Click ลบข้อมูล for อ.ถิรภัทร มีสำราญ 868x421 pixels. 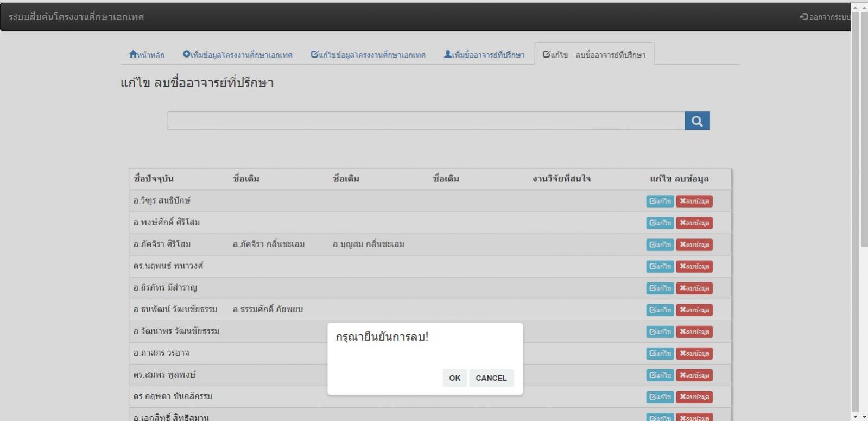pyautogui.click(x=694, y=288)
